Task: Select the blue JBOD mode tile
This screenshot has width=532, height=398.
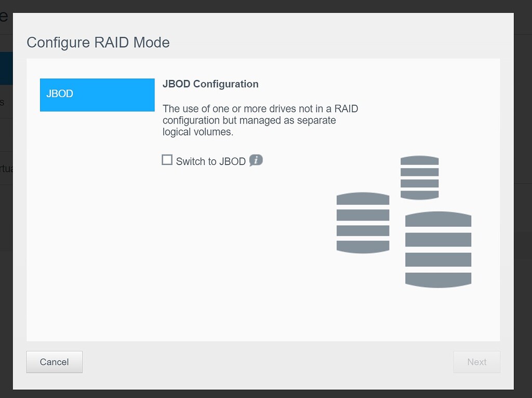Action: click(97, 95)
